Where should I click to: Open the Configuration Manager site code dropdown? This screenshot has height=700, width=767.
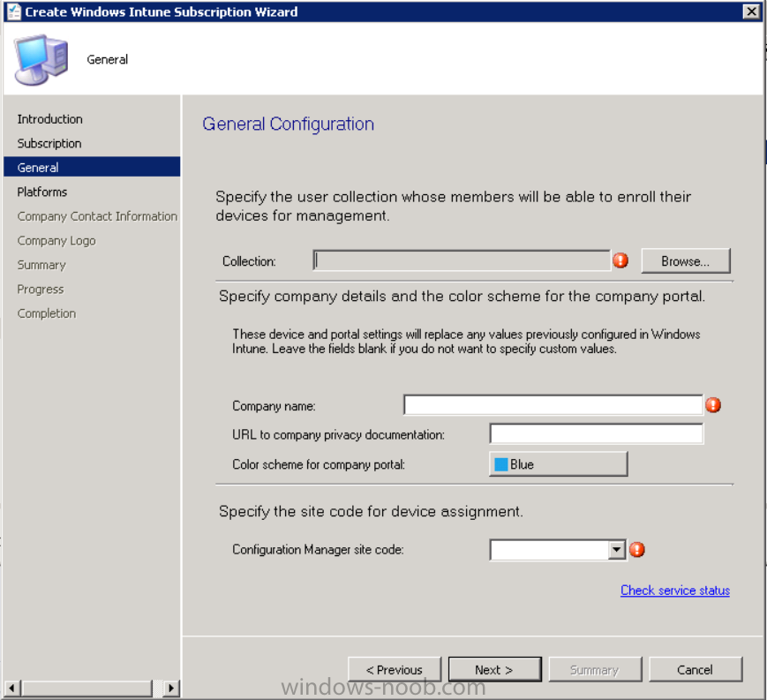616,550
